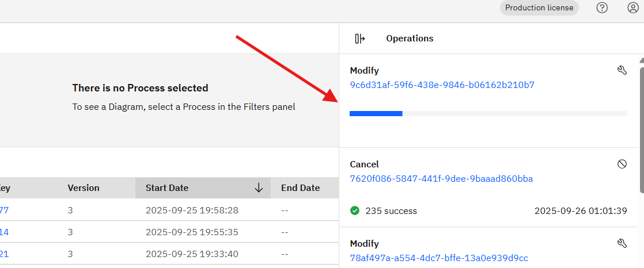Sort by the End Date column header
The height and width of the screenshot is (268, 644).
300,187
